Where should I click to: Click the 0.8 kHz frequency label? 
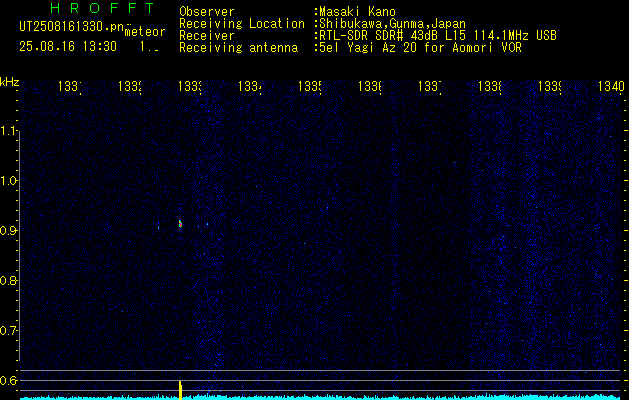(8, 280)
